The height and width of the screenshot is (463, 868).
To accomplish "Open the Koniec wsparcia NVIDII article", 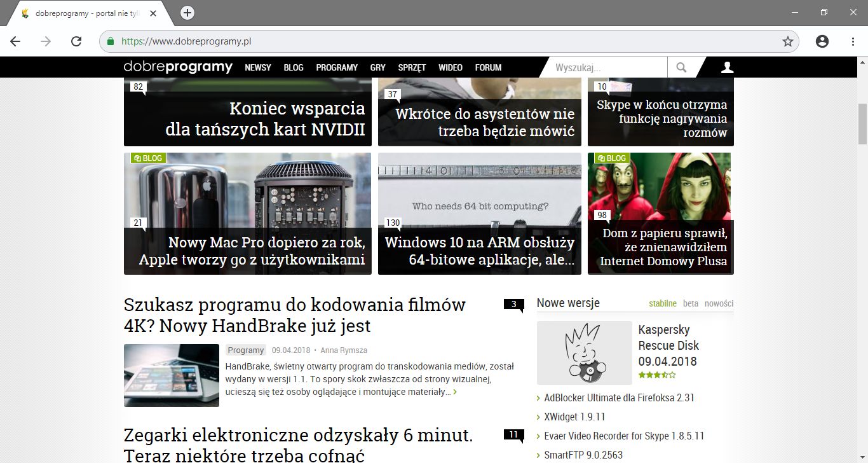I will tap(265, 119).
